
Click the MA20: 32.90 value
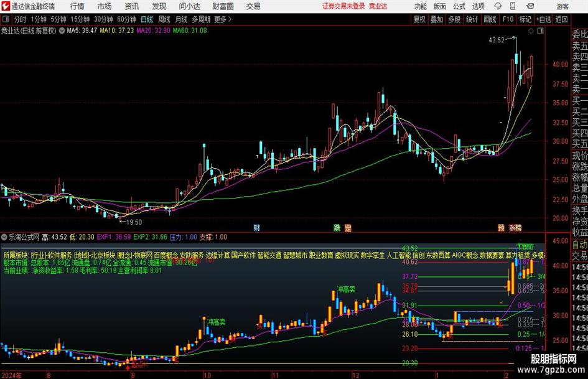153,30
